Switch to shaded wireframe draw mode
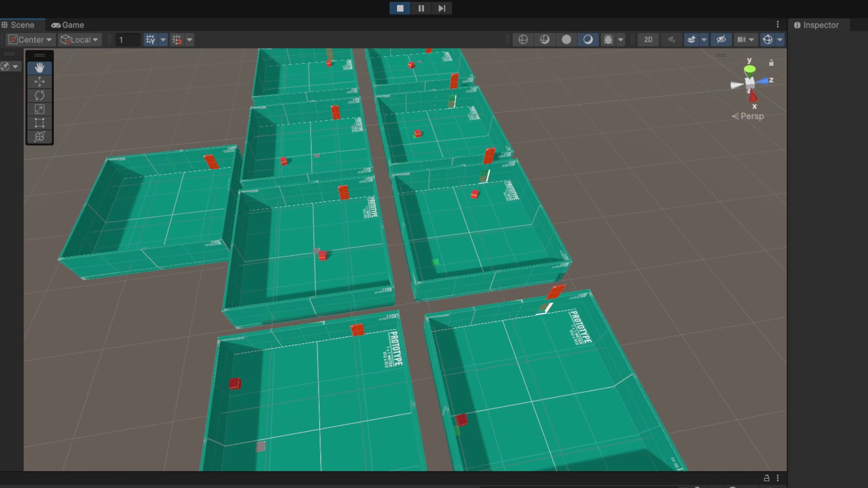 pyautogui.click(x=545, y=40)
